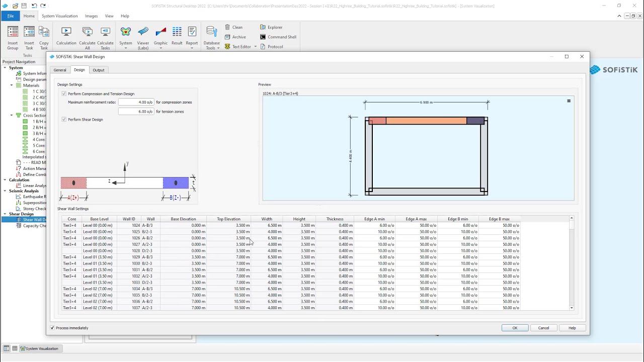
Task: Click OK in Shear Wall Design dialog
Action: (515, 328)
